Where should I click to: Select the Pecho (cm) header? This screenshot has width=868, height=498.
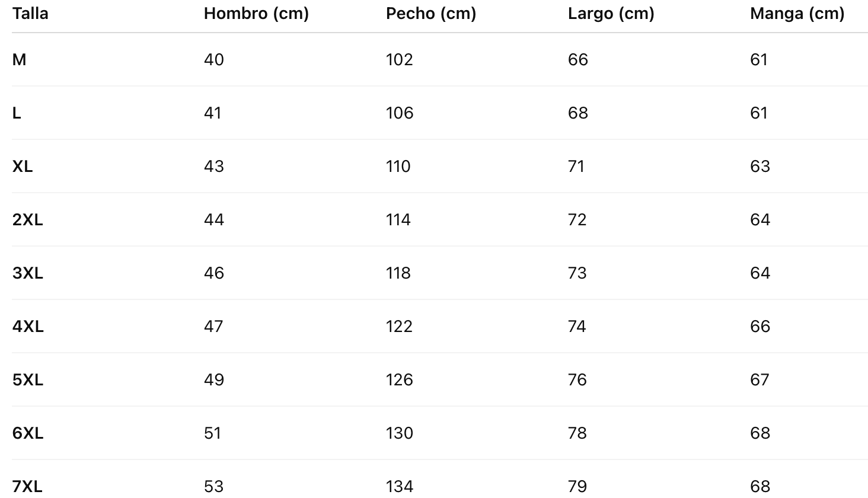tap(431, 13)
